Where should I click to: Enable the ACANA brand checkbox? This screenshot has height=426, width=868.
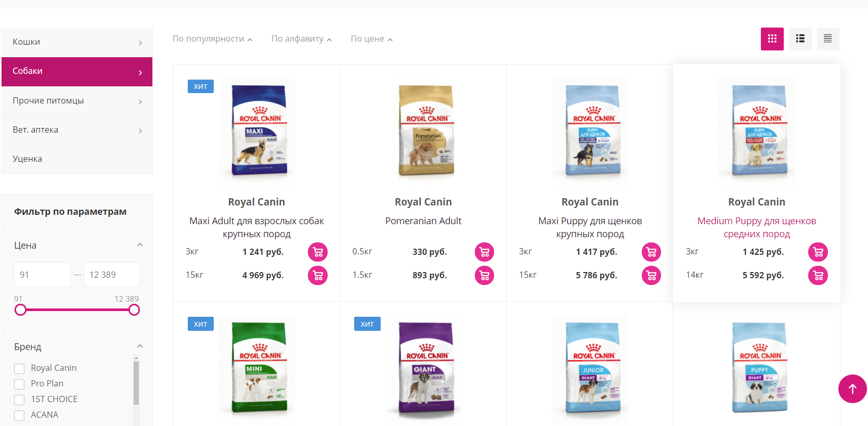(19, 416)
